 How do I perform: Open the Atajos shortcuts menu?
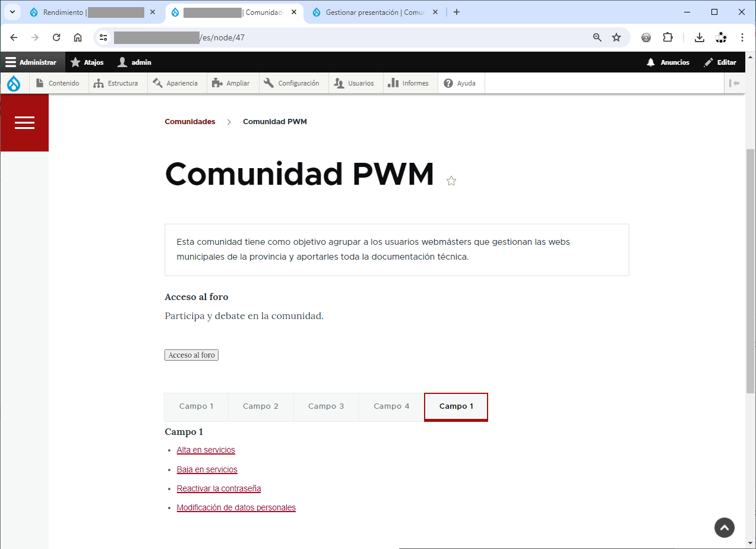click(x=87, y=62)
